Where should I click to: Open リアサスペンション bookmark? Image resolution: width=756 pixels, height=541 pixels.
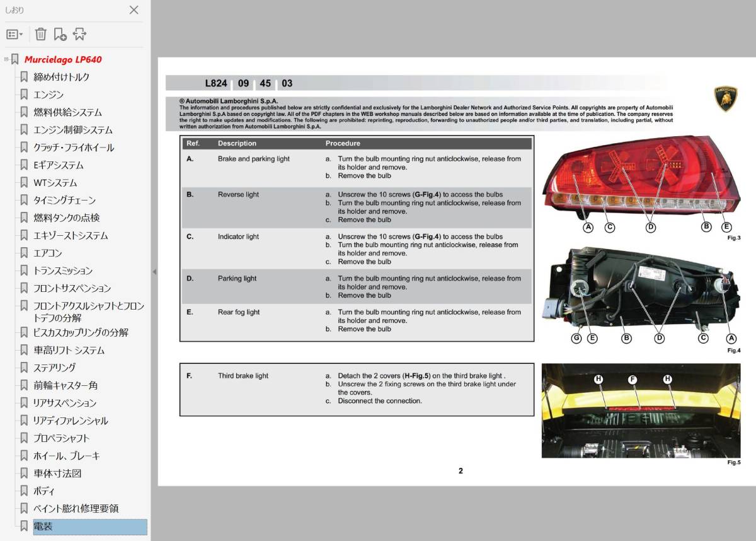[66, 403]
